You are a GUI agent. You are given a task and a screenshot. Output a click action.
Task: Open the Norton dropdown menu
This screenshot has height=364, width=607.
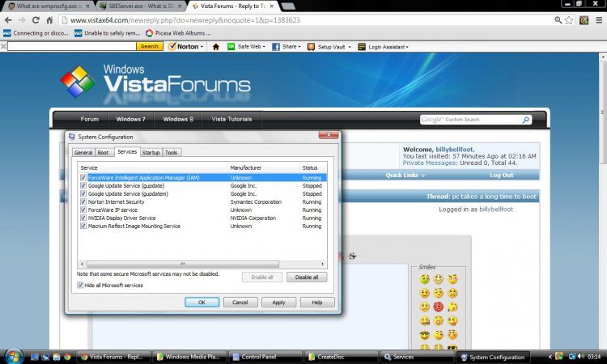point(186,47)
